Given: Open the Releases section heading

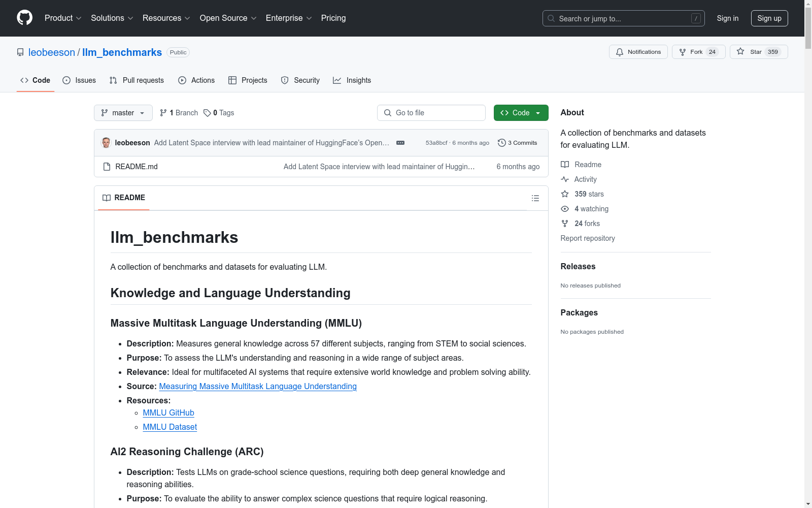Looking at the screenshot, I should tap(578, 267).
